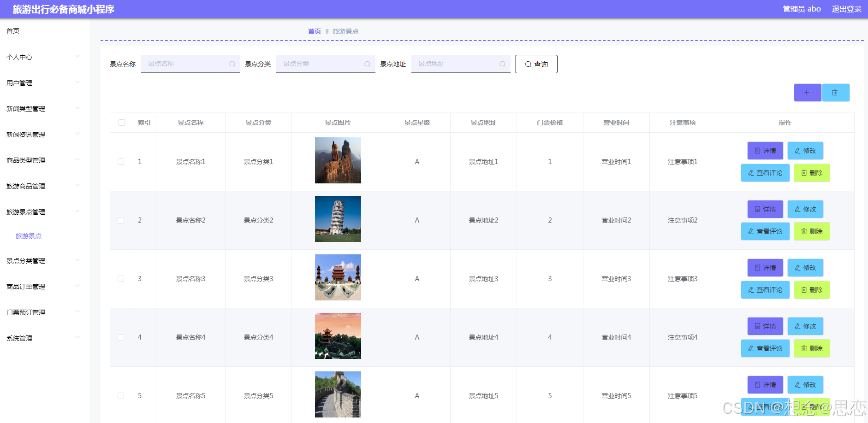Open 查看评论 for 景点名称2

pos(765,231)
